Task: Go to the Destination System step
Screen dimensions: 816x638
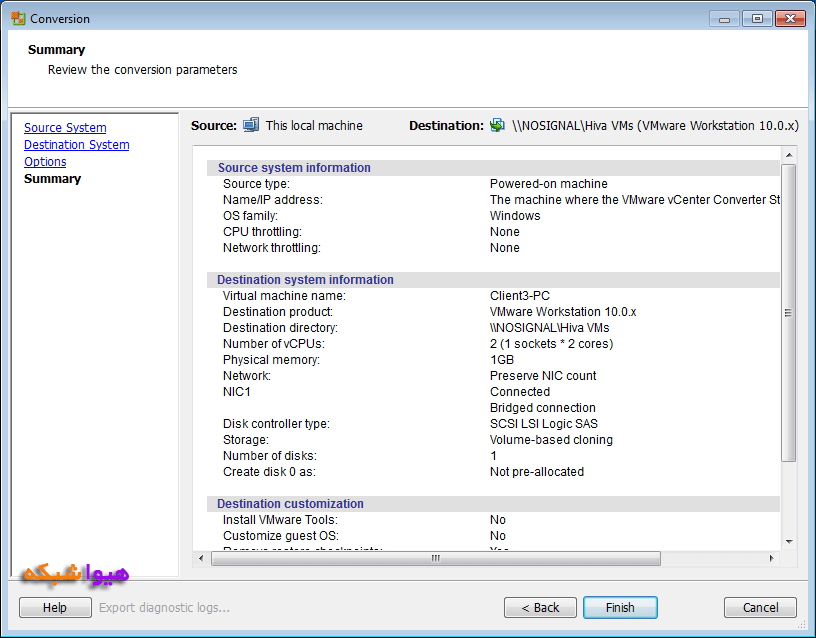Action: 76,145
